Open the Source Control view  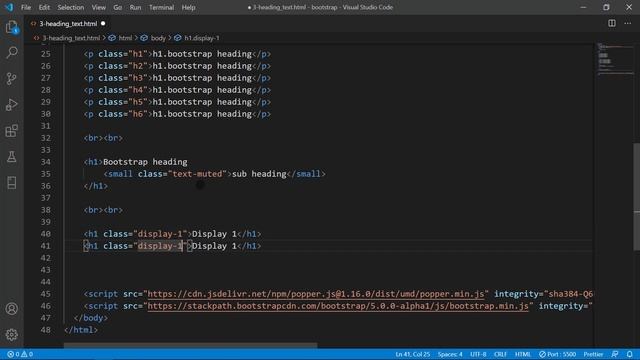[12, 78]
